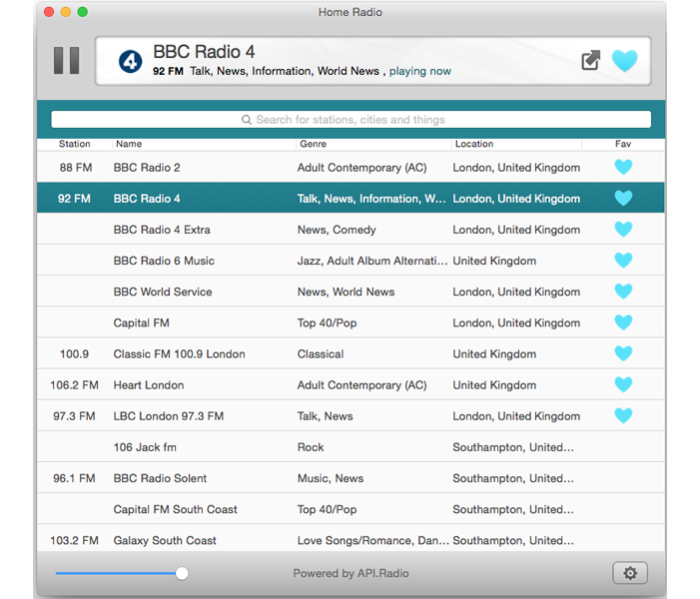Pause the current radio playback
The image size is (700, 599).
pyautogui.click(x=66, y=61)
